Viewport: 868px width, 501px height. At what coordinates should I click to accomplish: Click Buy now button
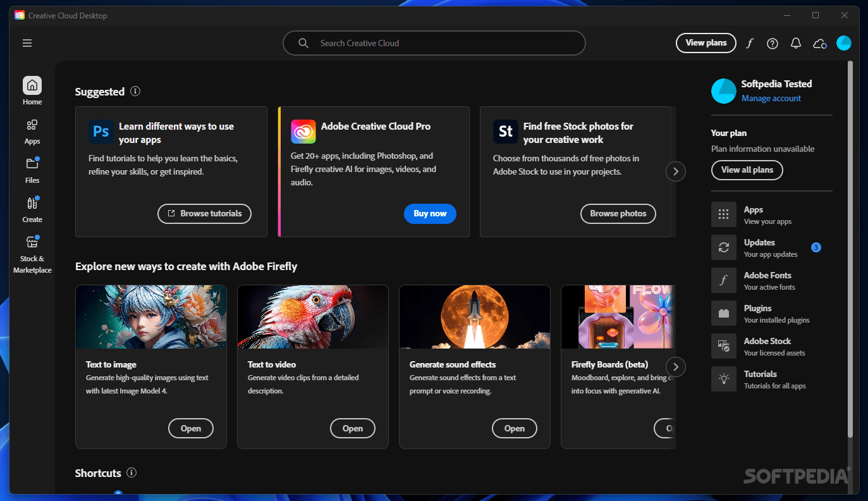tap(430, 214)
